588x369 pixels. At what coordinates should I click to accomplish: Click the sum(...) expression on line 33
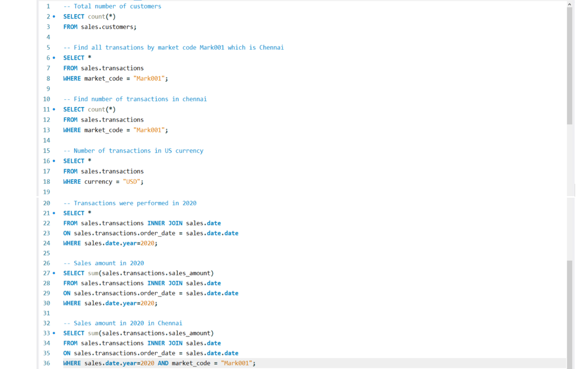coord(151,334)
